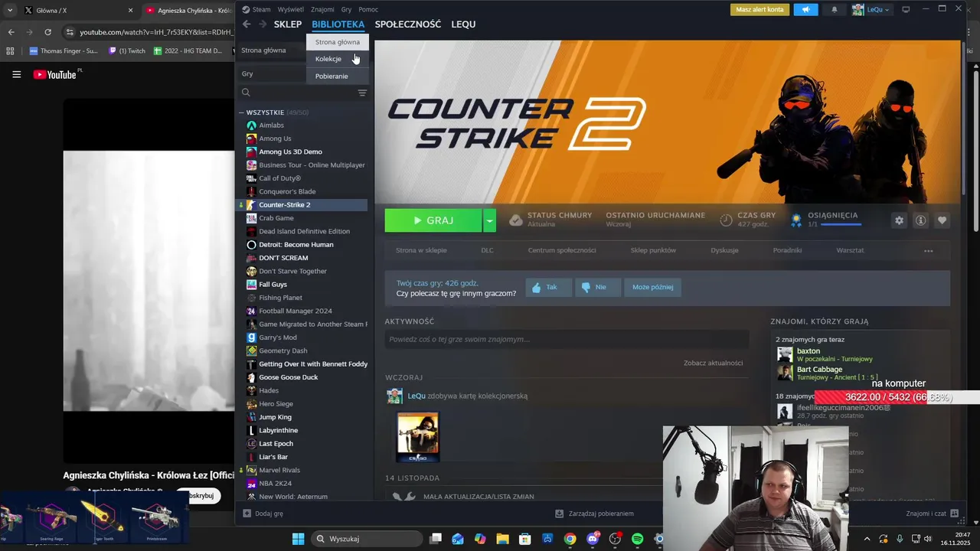Open Strona w sklepie link

421,250
